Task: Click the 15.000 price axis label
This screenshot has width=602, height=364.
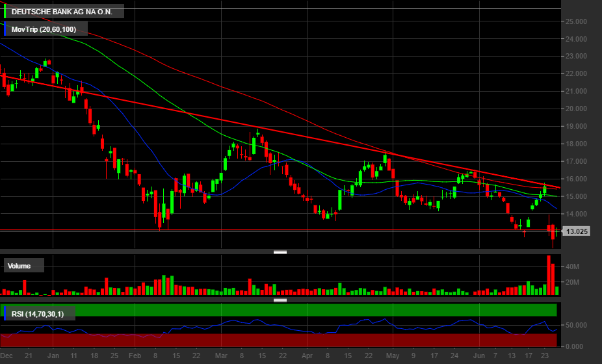Action: (576, 196)
